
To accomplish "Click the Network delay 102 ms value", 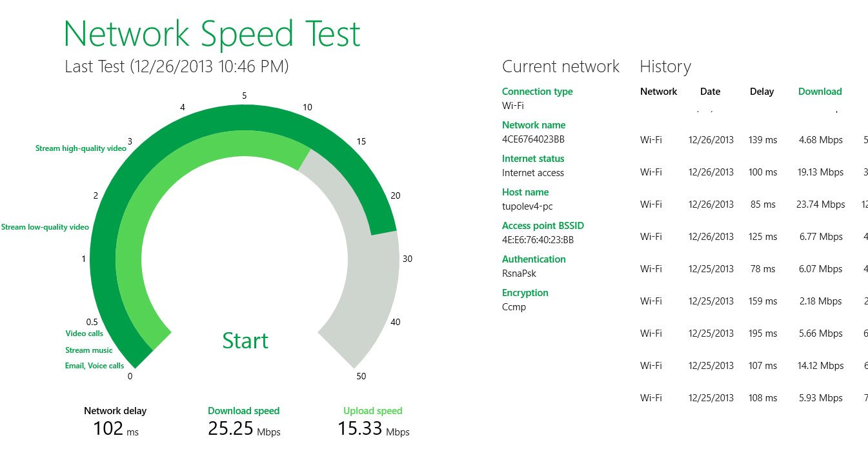I will pos(116,428).
